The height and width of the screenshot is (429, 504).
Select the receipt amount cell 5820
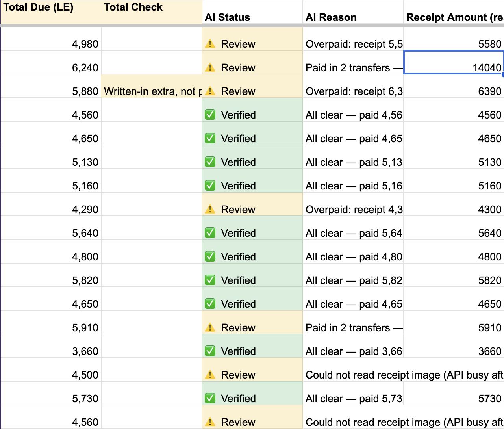click(454, 275)
